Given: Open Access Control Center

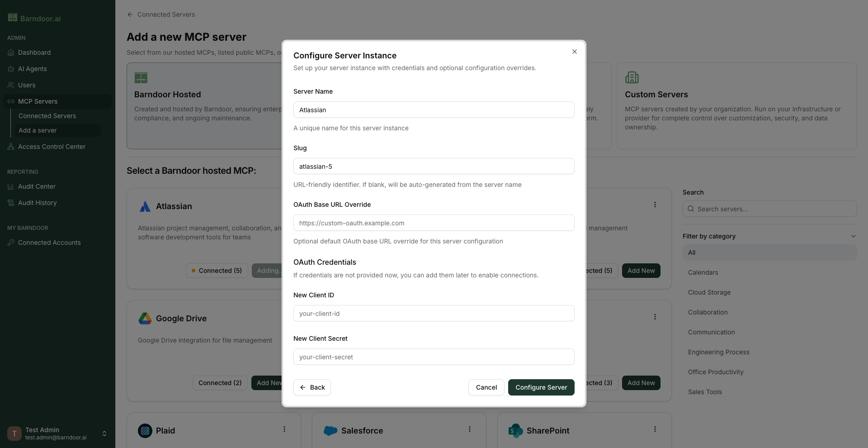Looking at the screenshot, I should (x=57, y=147).
